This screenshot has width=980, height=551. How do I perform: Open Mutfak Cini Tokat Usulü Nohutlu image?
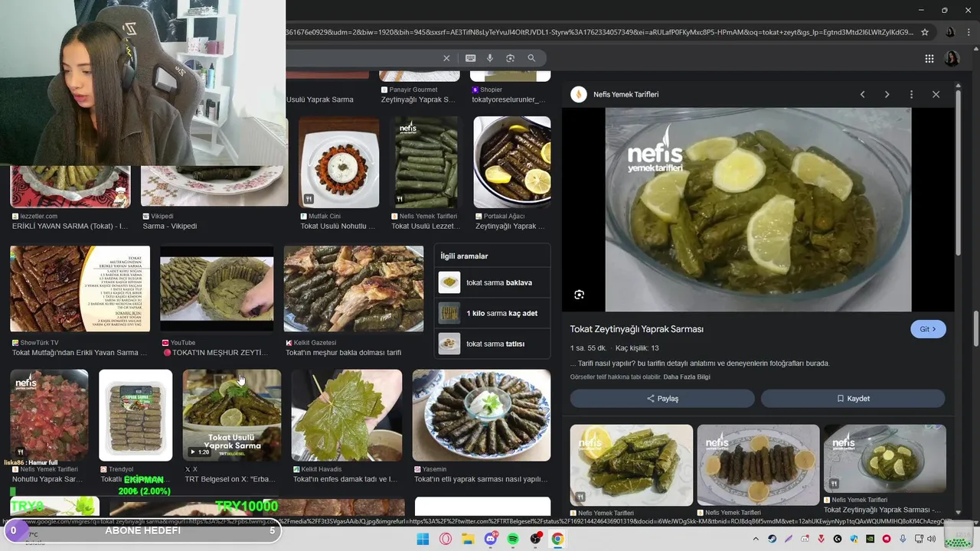coord(339,162)
